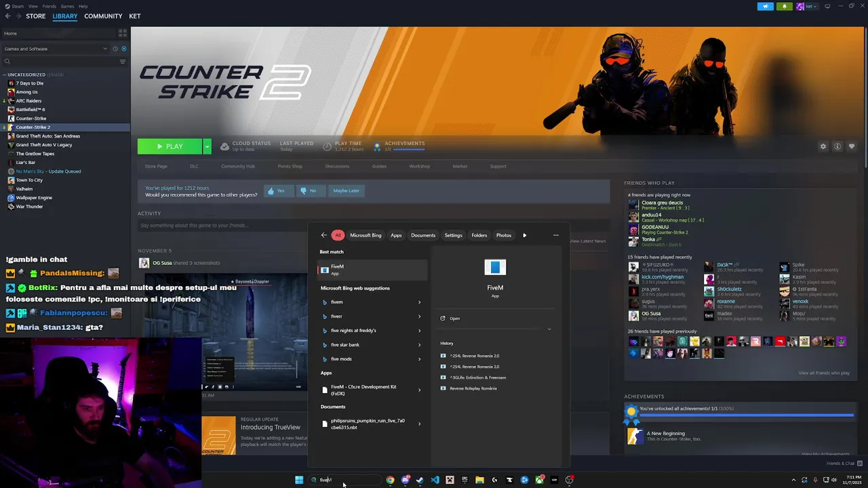
Task: Show more search filters arrow
Action: click(524, 235)
